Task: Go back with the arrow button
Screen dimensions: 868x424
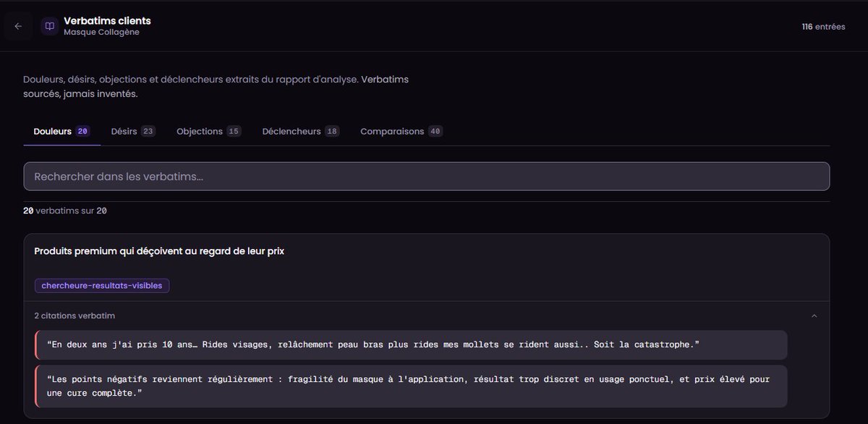Action: [18, 26]
